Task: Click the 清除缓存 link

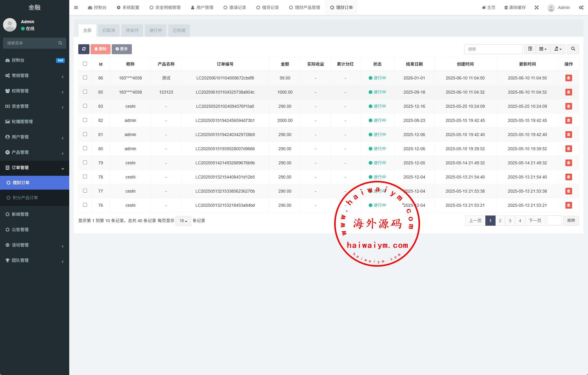Action: [515, 8]
